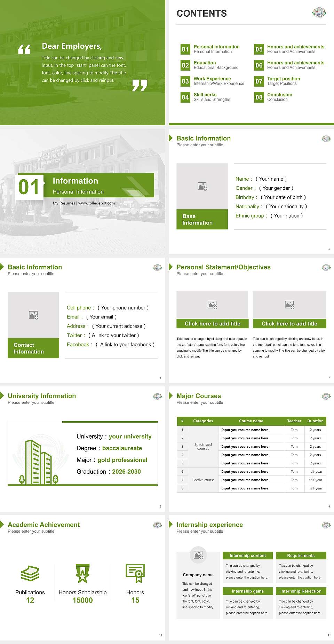Click the opening quotation mark beside Dear Employers

(x=24, y=49)
